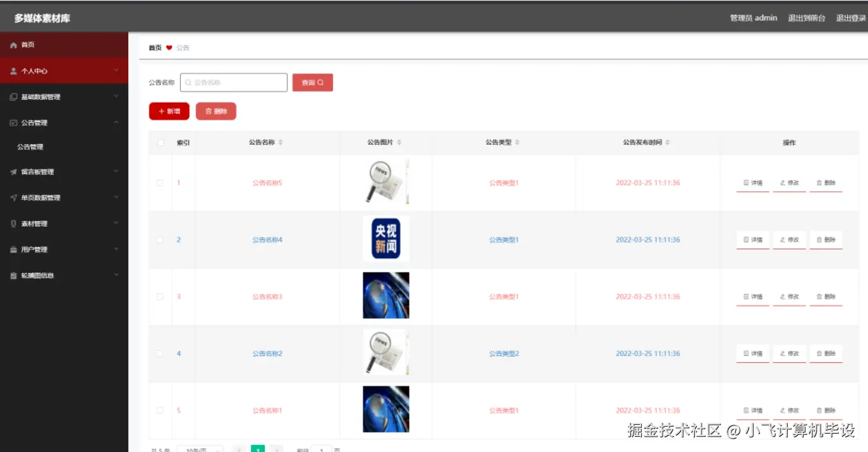Click the icon beside 素材管理
868x452 pixels.
[13, 223]
